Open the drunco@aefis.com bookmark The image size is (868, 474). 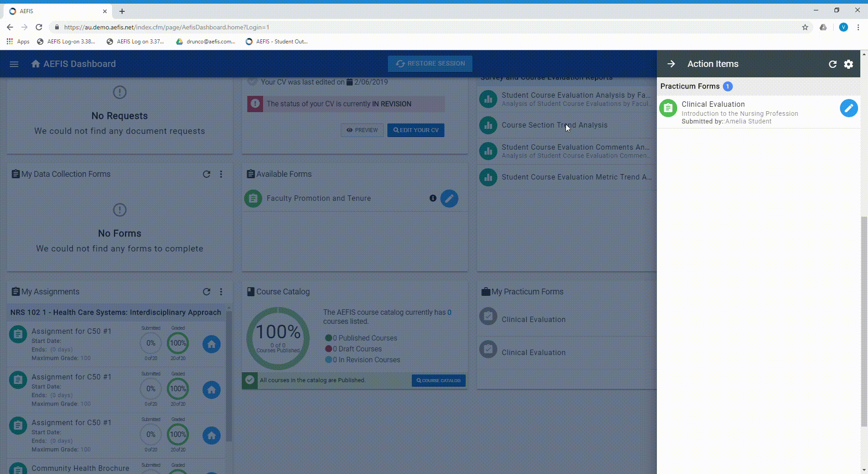[x=206, y=42]
